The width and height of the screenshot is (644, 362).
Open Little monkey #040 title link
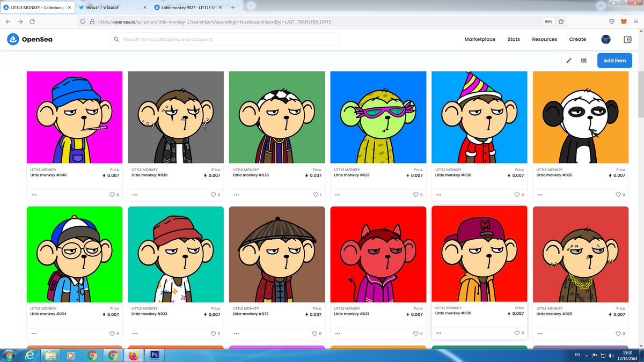48,175
